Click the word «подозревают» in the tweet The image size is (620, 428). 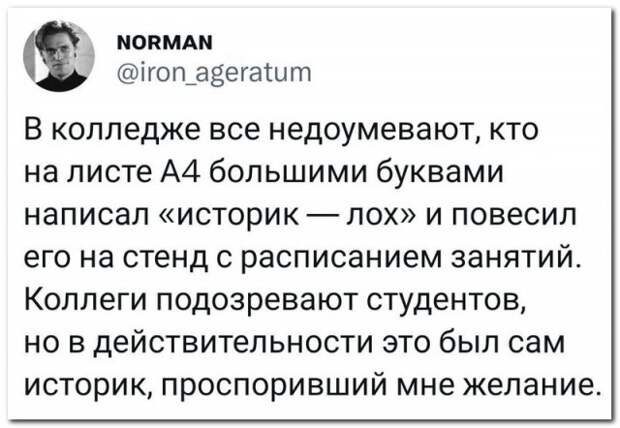click(x=259, y=301)
